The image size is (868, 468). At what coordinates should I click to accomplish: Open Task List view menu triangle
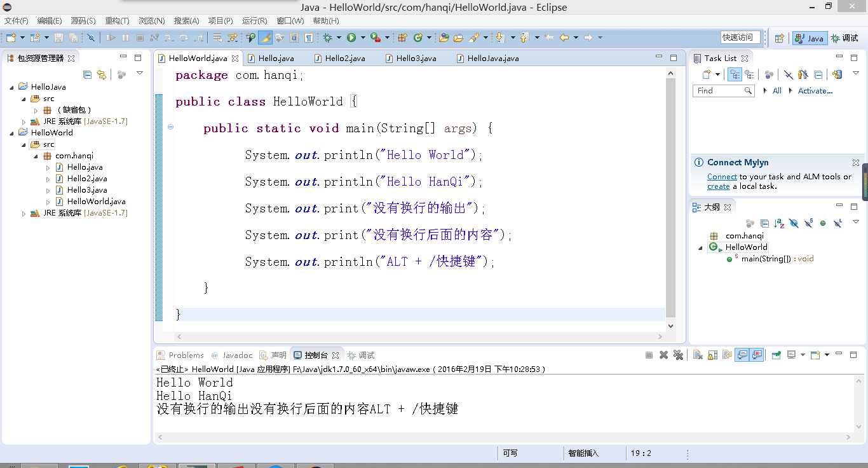[856, 73]
